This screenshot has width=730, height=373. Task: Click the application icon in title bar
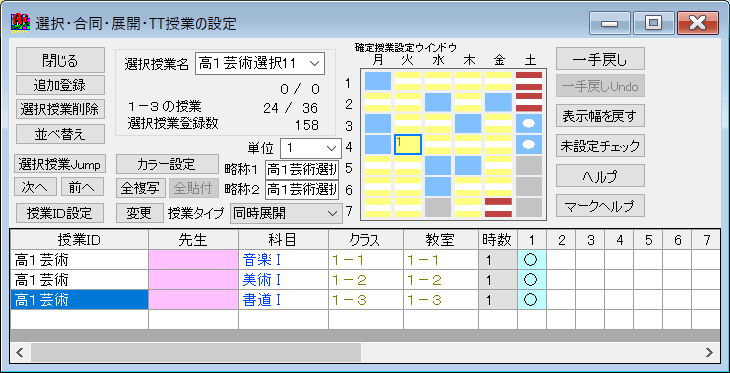pos(19,23)
